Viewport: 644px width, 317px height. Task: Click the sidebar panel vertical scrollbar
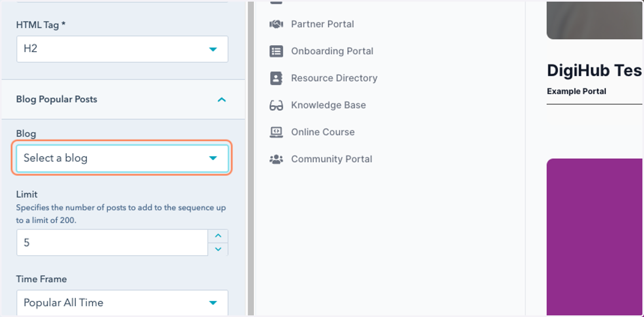tap(251, 158)
